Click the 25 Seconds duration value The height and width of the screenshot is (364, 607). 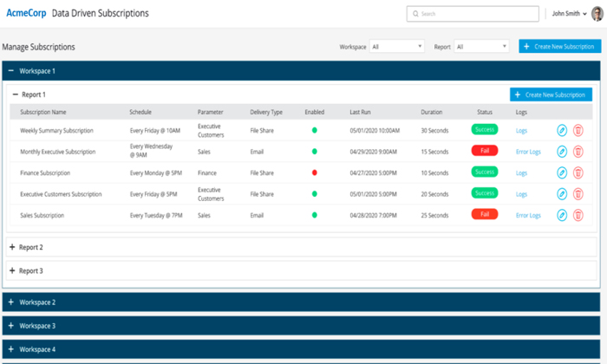click(434, 216)
